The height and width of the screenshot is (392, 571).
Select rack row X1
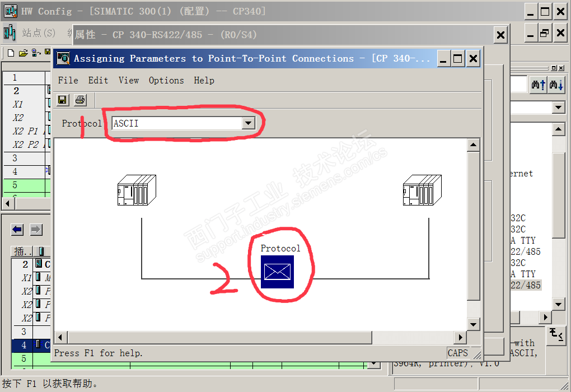26,104
